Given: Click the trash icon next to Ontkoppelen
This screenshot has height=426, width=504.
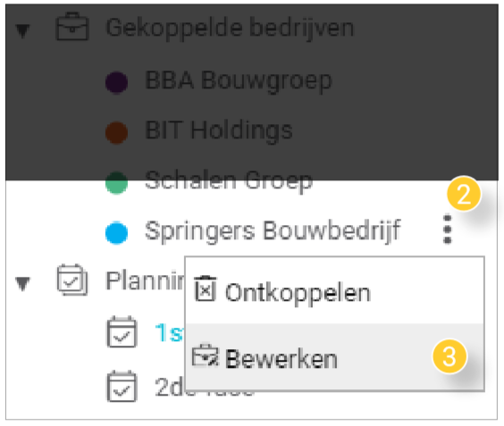Looking at the screenshot, I should tap(205, 288).
